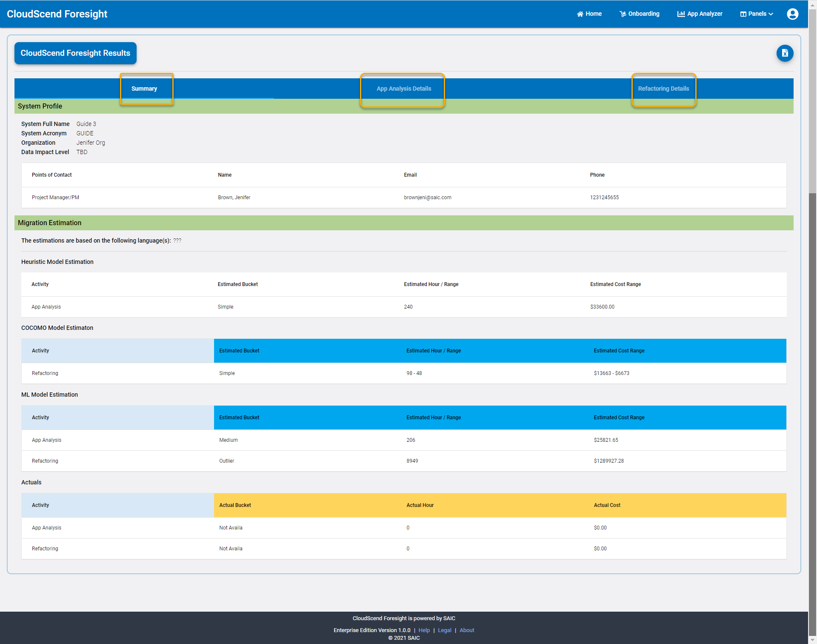Screen dimensions: 817x644
Task: Switch to App Analysis Details tab
Action: [x=404, y=89]
